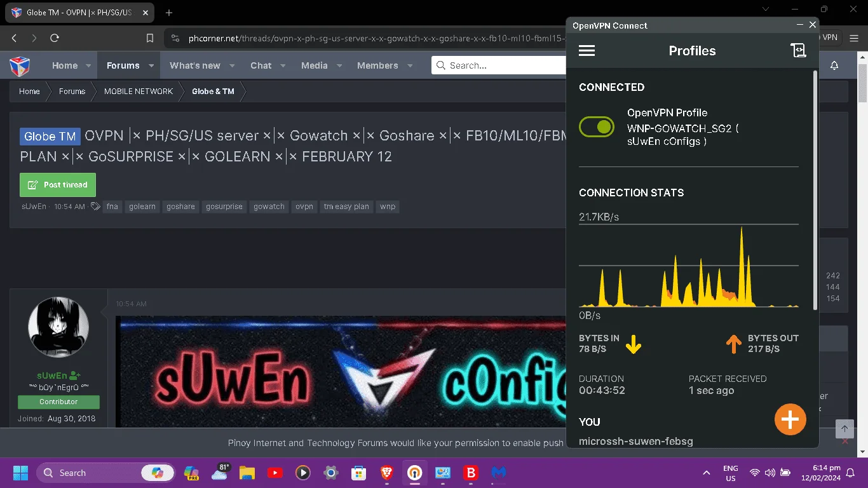Open Microsoft Store from taskbar
868x488 pixels.
[x=358, y=473]
